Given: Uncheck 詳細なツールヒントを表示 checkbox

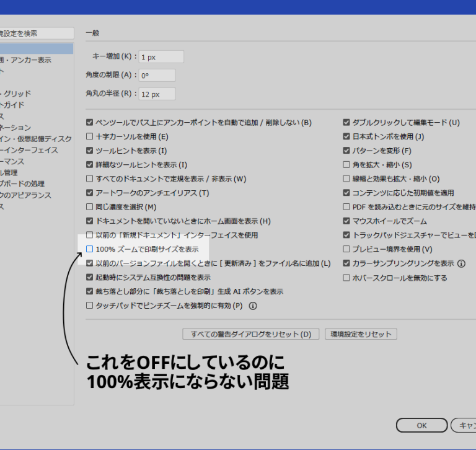Looking at the screenshot, I should 89,165.
